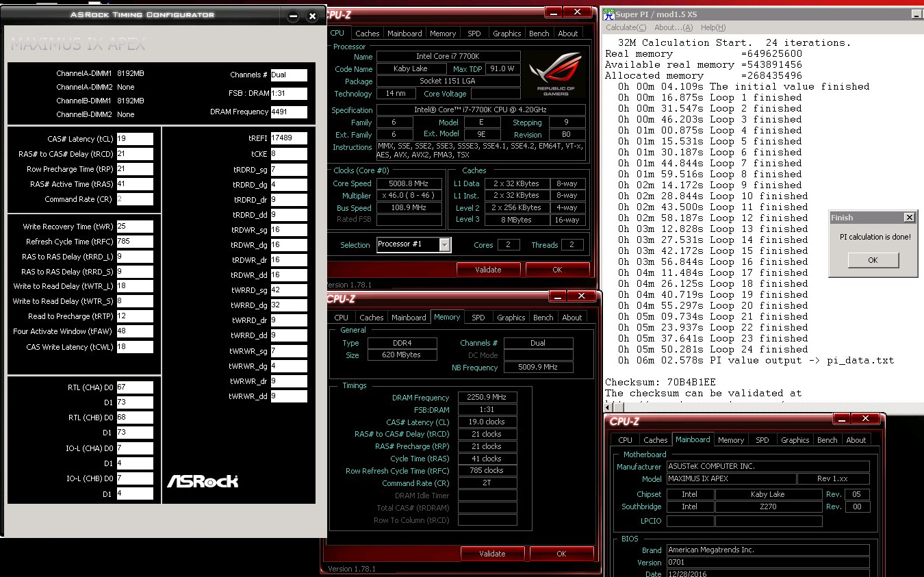Click the tWRRD_dg value field
The height and width of the screenshot is (577, 924).
(x=289, y=305)
